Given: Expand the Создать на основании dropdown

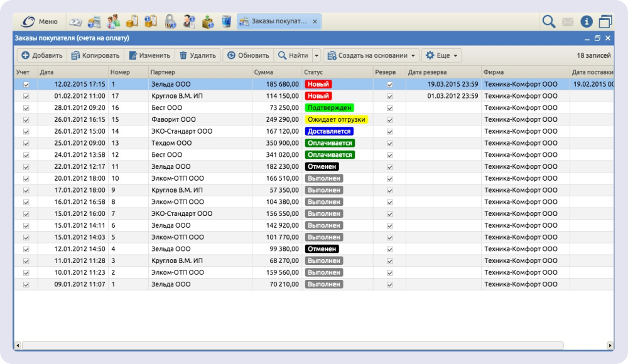Looking at the screenshot, I should click(x=370, y=55).
